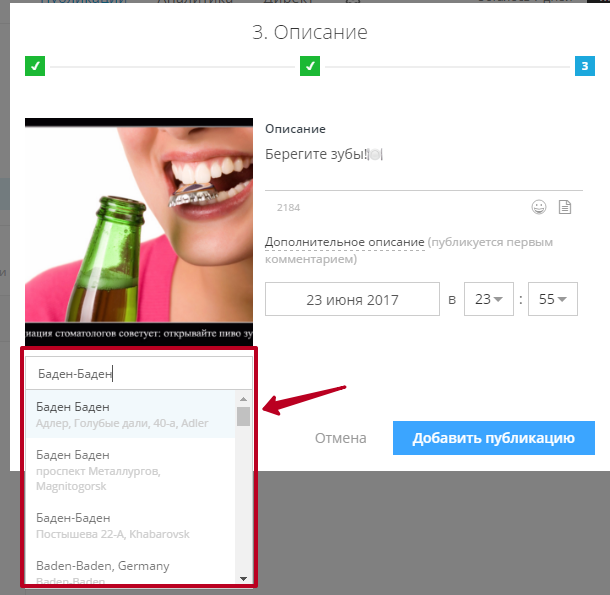The image size is (610, 595).
Task: Click the location list scrollbar thumb
Action: 244,416
